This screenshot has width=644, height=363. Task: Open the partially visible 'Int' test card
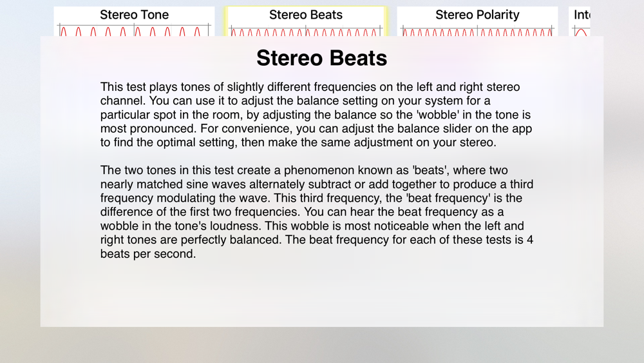click(x=580, y=21)
